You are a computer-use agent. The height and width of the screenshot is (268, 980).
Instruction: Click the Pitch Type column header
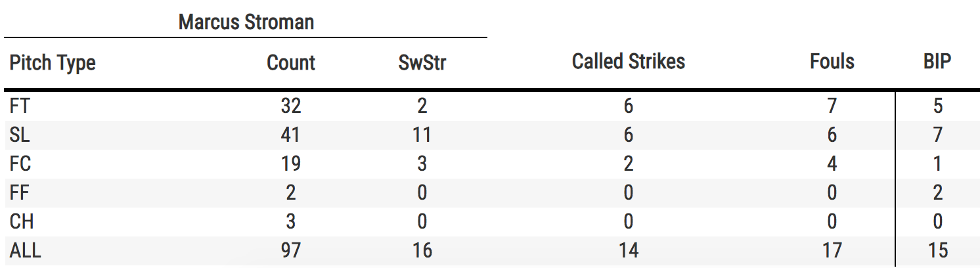[53, 63]
